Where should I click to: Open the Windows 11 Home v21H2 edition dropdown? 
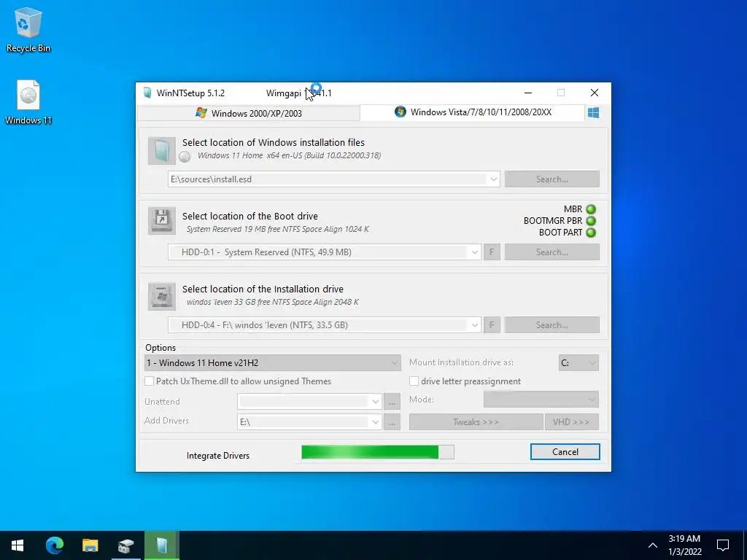click(273, 363)
